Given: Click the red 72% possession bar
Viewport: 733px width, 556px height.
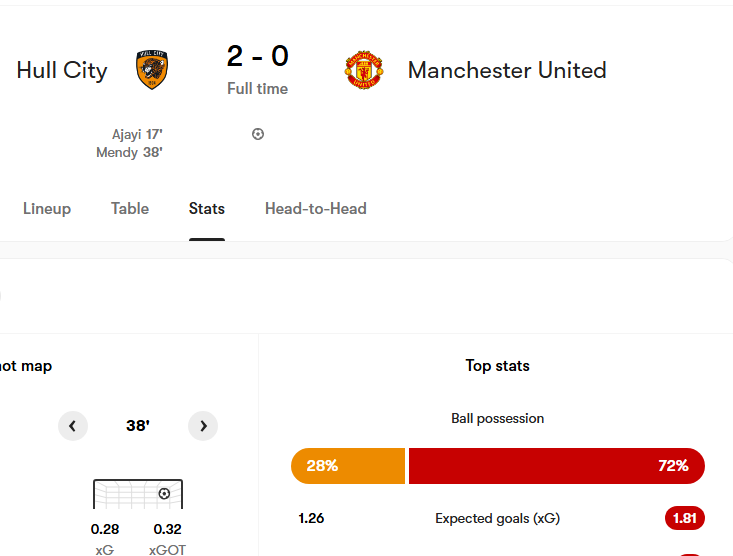Looking at the screenshot, I should pyautogui.click(x=557, y=466).
